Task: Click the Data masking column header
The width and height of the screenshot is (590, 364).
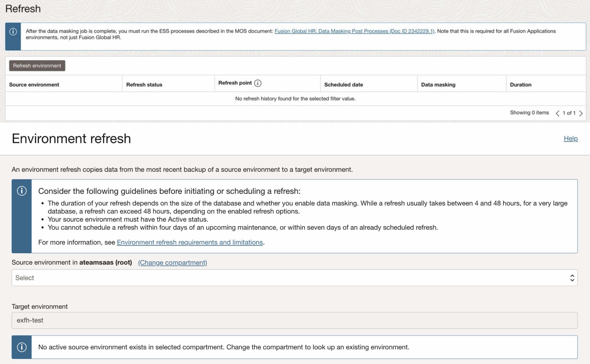Action: point(438,85)
